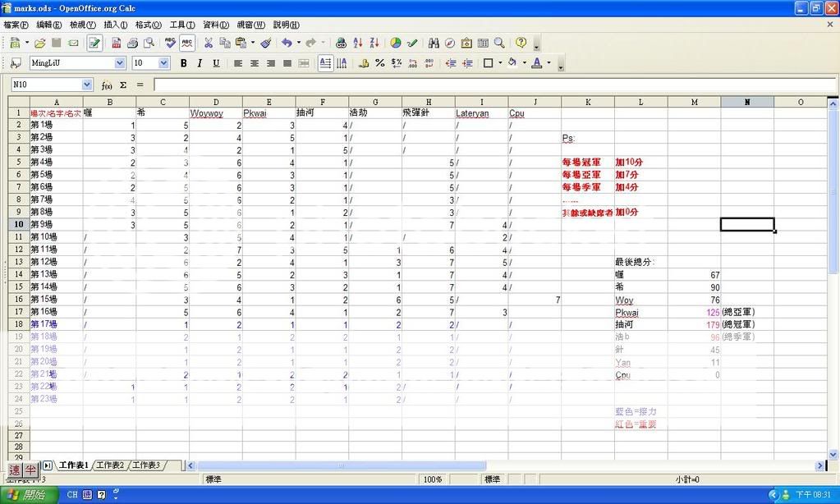Apply percent number format
This screenshot has height=504, width=840.
(379, 63)
